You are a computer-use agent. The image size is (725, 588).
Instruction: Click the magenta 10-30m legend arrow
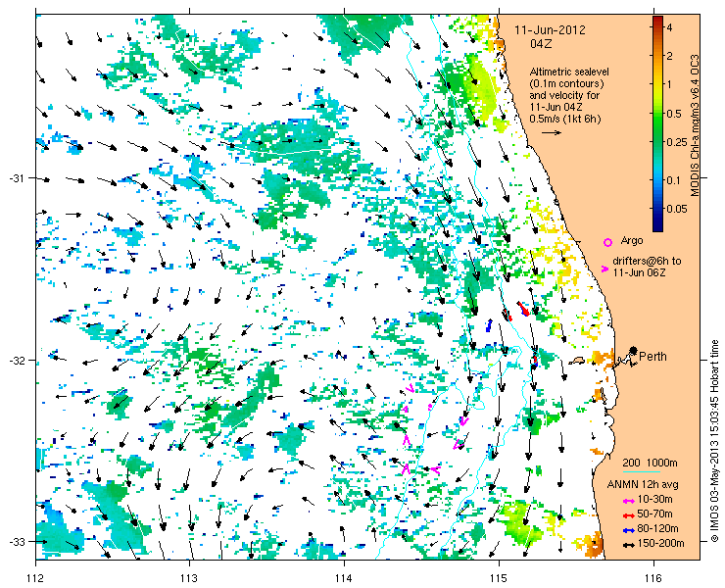point(628,501)
